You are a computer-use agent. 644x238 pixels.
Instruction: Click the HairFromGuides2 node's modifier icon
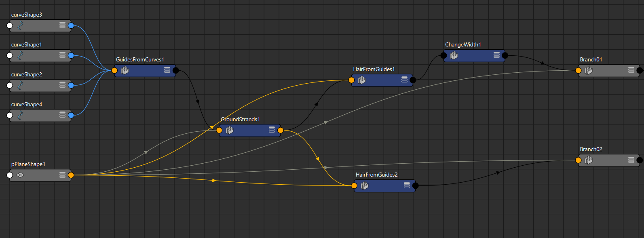tap(365, 185)
